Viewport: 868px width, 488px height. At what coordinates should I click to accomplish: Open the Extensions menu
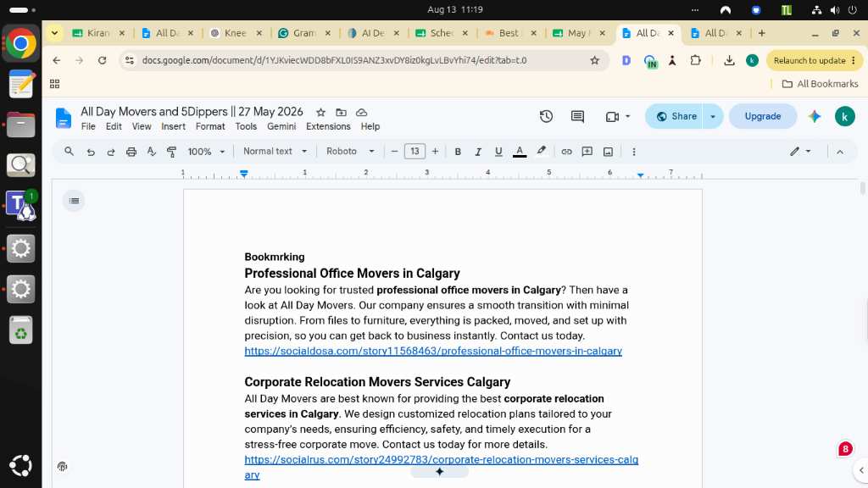point(328,126)
